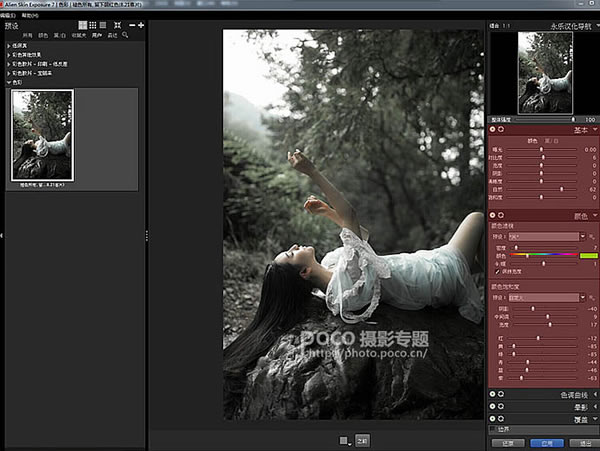Click the dotted panel divider handle
The height and width of the screenshot is (451, 600).
147,236
